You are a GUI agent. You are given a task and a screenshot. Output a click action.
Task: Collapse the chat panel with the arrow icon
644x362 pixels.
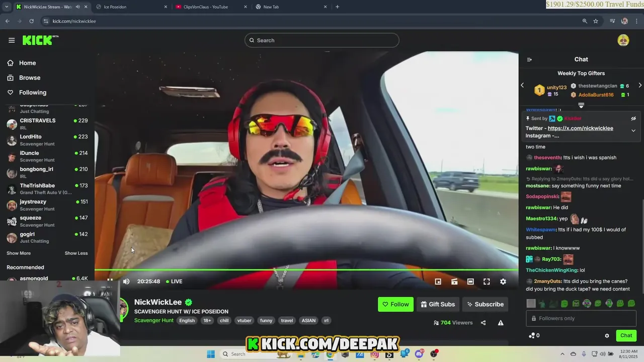tap(529, 59)
